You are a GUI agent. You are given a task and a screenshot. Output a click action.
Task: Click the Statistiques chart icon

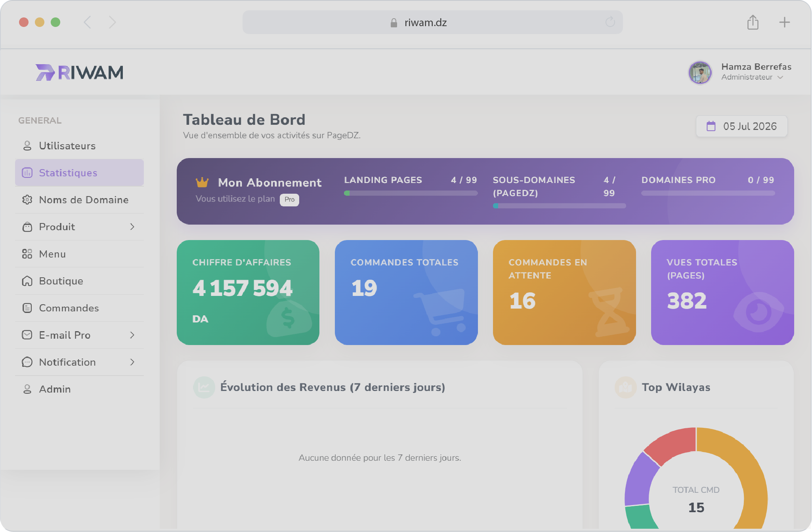pos(27,173)
